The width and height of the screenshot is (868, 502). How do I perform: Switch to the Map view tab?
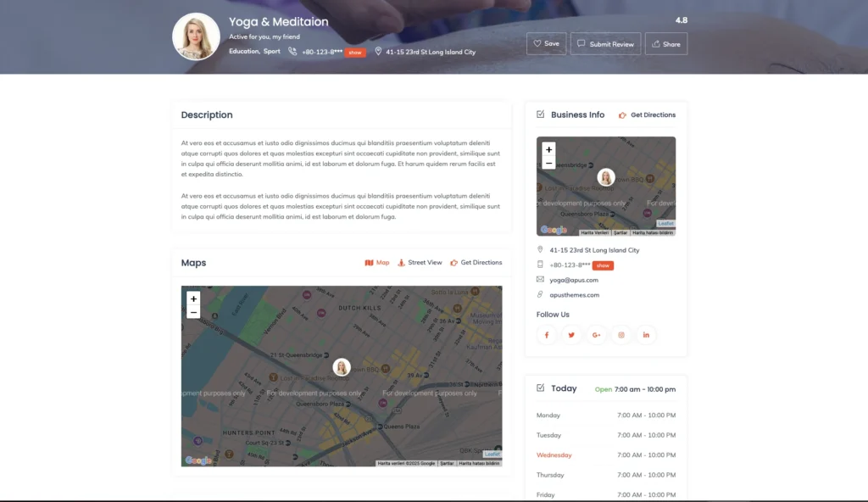(x=377, y=263)
